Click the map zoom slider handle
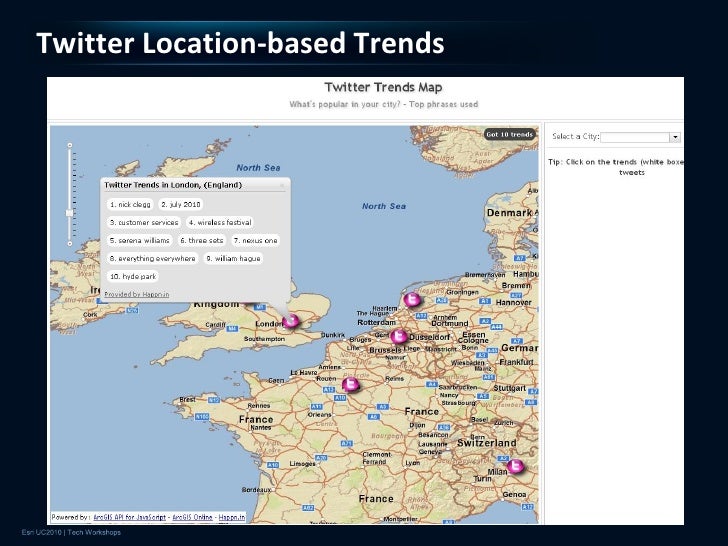This screenshot has height=546, width=728. point(70,213)
